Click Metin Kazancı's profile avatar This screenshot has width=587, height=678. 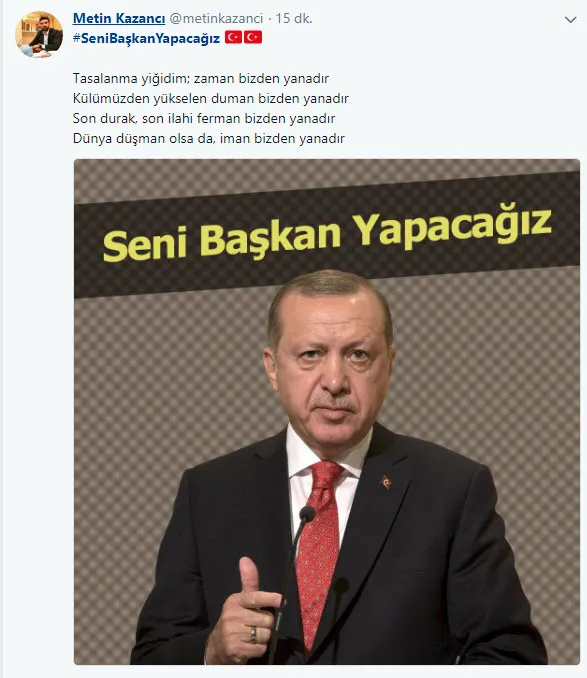39,34
